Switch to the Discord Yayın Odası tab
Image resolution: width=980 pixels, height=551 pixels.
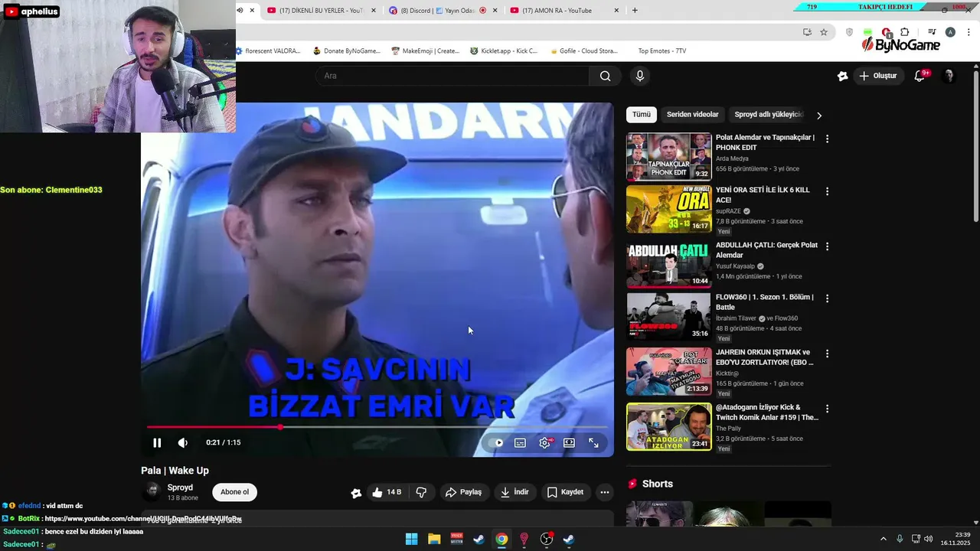tap(443, 11)
